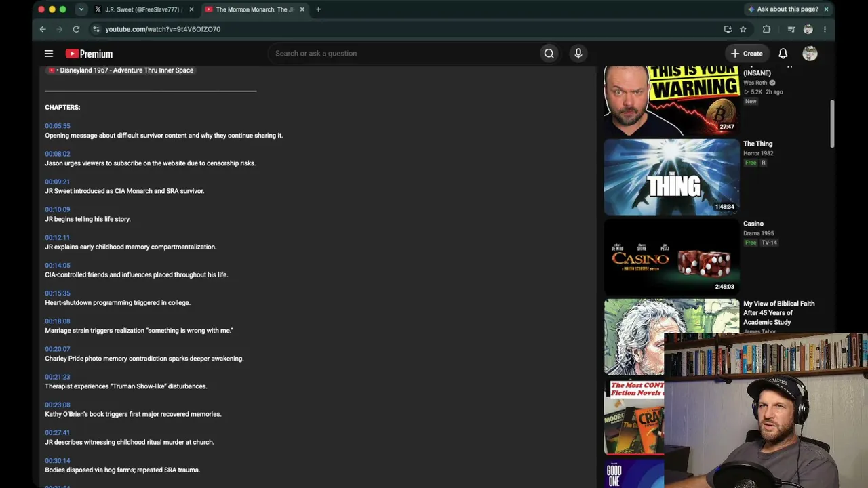Jump to chapter timestamp 00:12:11
868x488 pixels.
tap(58, 237)
